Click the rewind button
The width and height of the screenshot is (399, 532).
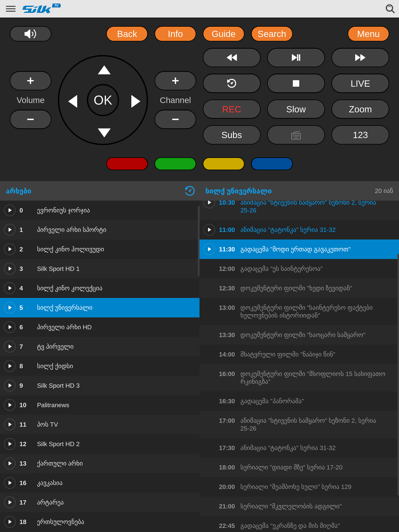coord(231,57)
